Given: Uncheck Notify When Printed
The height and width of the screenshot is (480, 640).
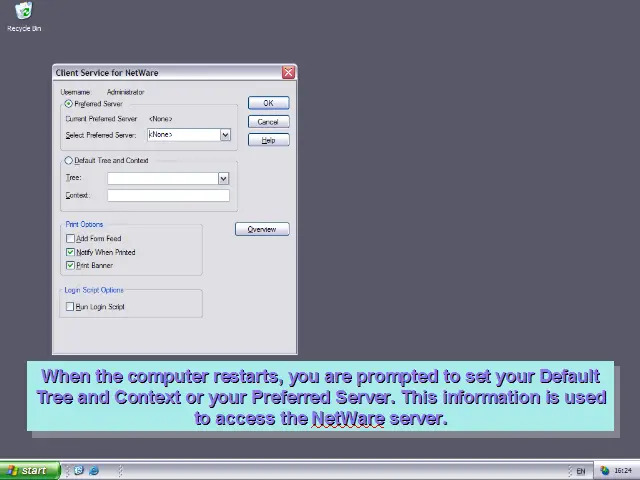Looking at the screenshot, I should pyautogui.click(x=70, y=252).
